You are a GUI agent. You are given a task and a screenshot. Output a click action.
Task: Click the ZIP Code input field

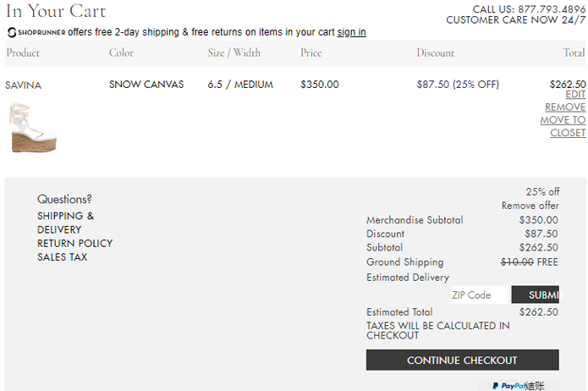(479, 295)
